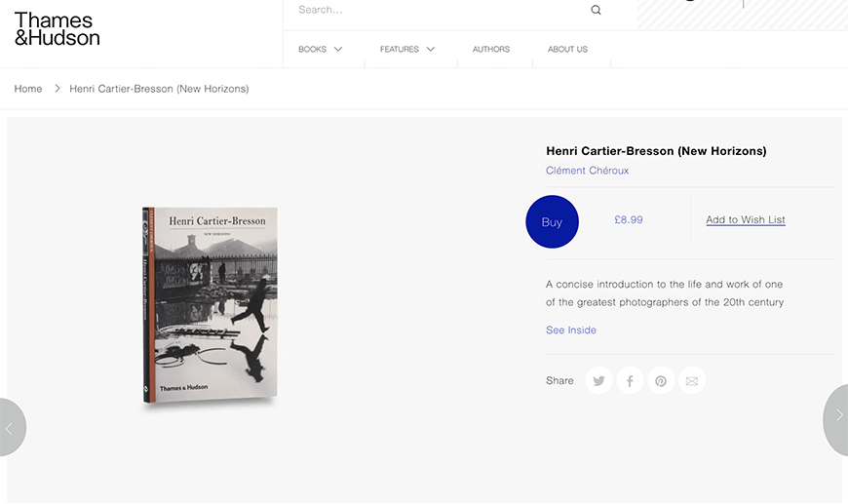
Task: Share the book on Twitter
Action: [x=598, y=381]
